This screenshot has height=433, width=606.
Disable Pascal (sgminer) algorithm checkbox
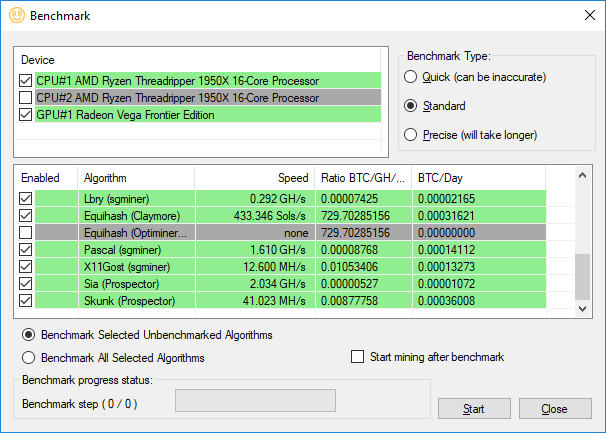pyautogui.click(x=26, y=250)
